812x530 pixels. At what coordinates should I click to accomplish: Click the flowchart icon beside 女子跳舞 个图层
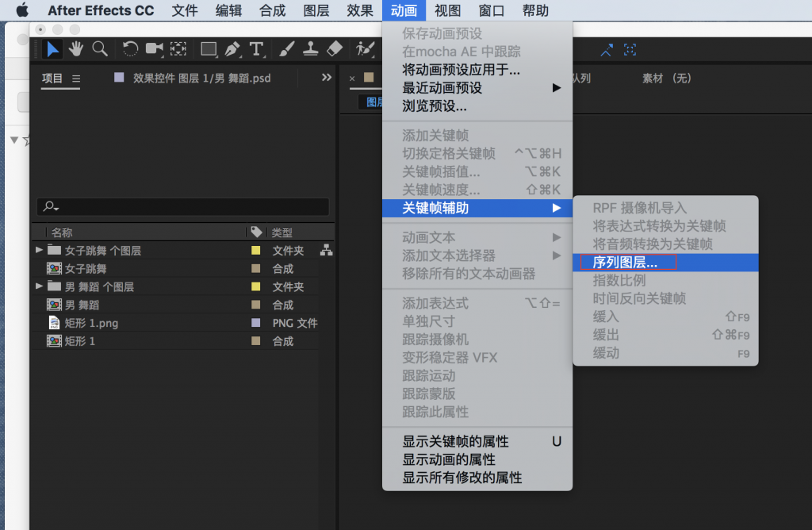326,250
